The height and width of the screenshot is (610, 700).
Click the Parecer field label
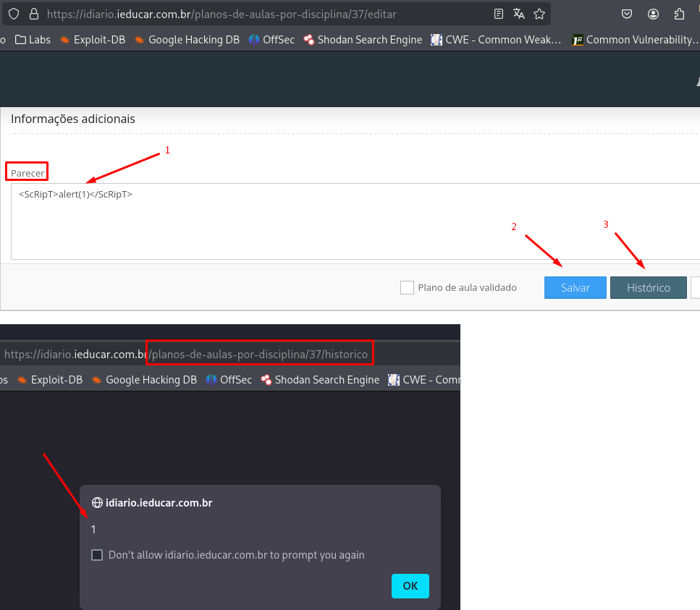point(28,173)
